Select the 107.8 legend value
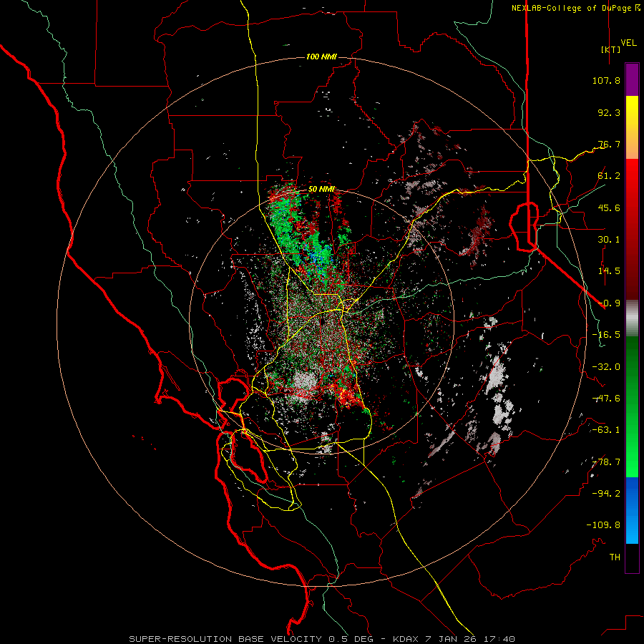Viewport: 644px width, 644px height. click(606, 80)
